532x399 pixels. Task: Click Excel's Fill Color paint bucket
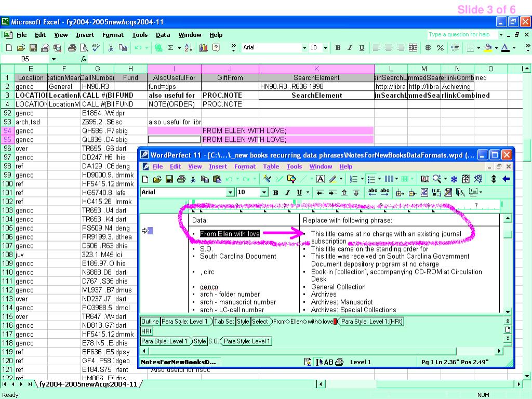[488, 48]
